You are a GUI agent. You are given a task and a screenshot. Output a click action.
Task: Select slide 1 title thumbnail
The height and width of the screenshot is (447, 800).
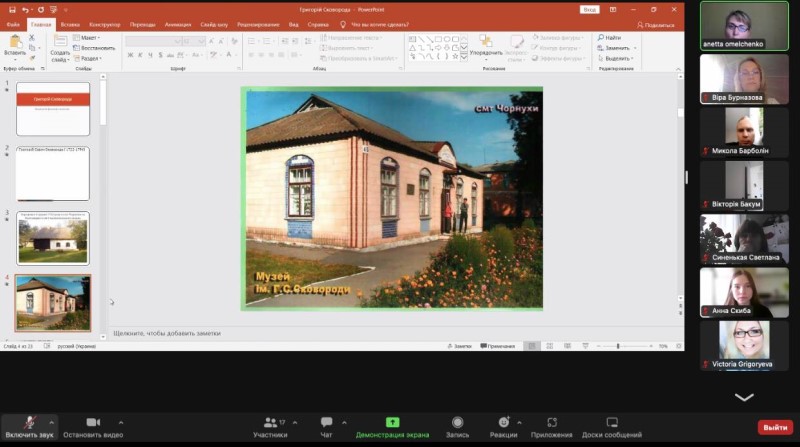click(x=53, y=109)
